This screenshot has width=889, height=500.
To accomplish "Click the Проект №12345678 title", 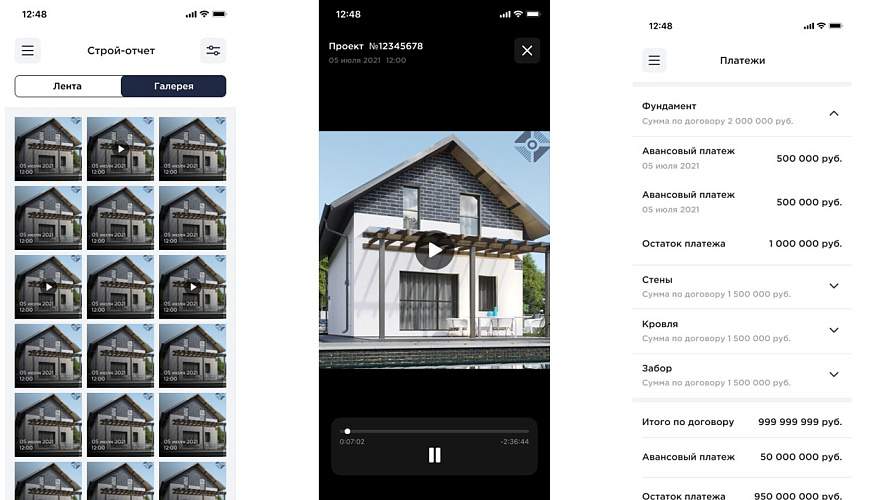I will point(376,46).
